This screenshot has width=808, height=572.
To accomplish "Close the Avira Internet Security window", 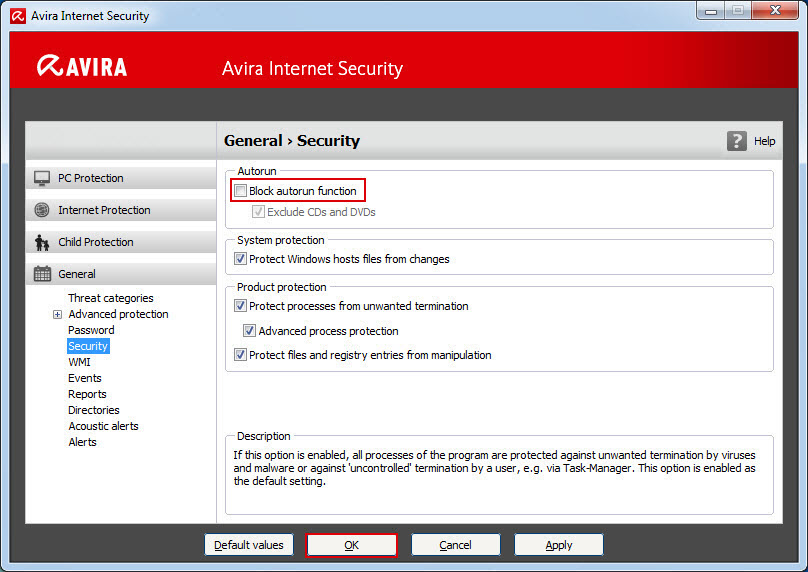I will (x=775, y=11).
